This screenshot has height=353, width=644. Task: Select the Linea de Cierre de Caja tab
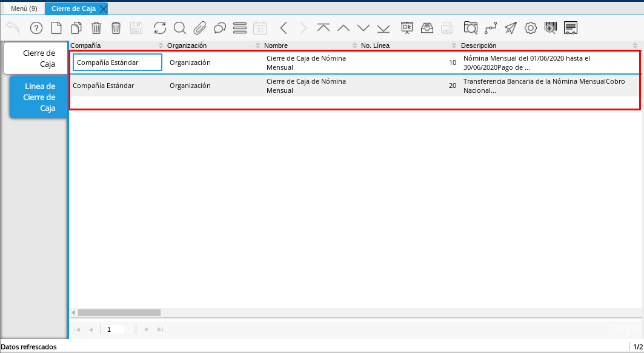[39, 97]
